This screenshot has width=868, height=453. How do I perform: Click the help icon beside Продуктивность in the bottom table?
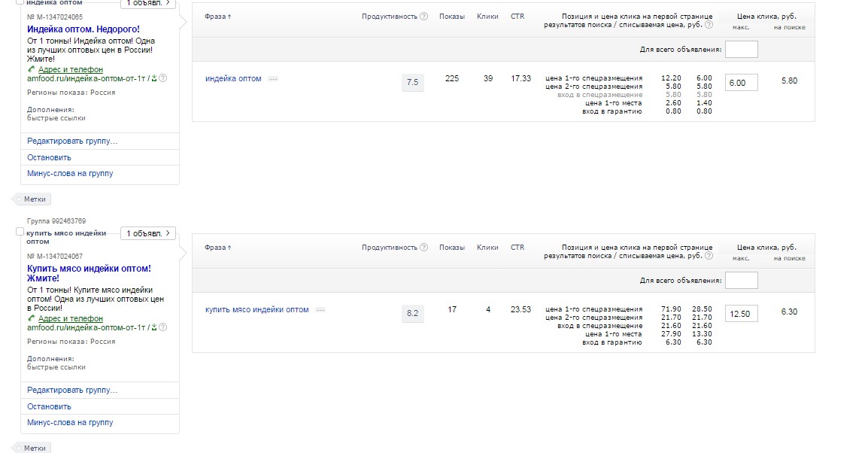[423, 248]
